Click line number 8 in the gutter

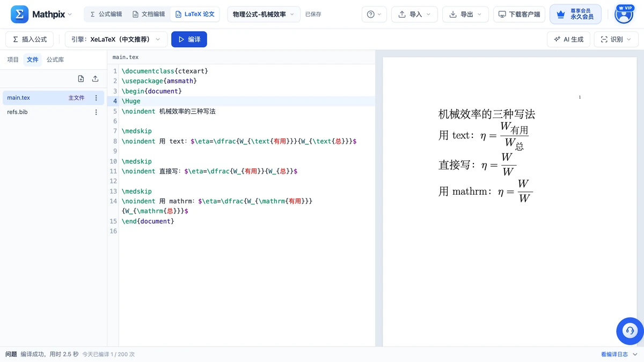(x=115, y=142)
